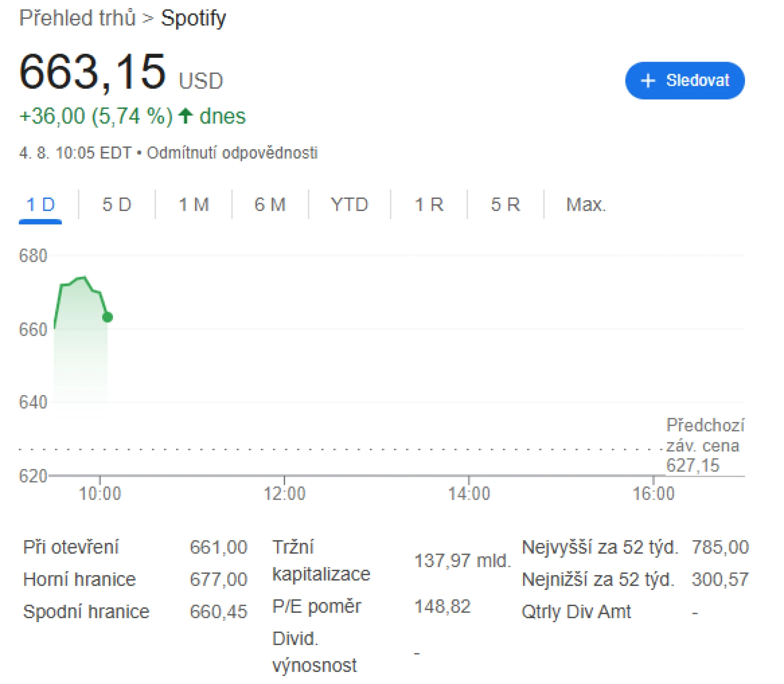Click the 680 price axis label
Screen dimensions: 784x684
[x=33, y=256]
